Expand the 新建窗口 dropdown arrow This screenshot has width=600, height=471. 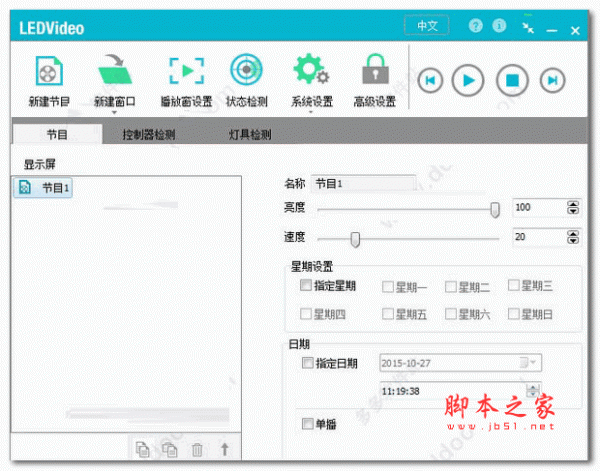(114, 112)
